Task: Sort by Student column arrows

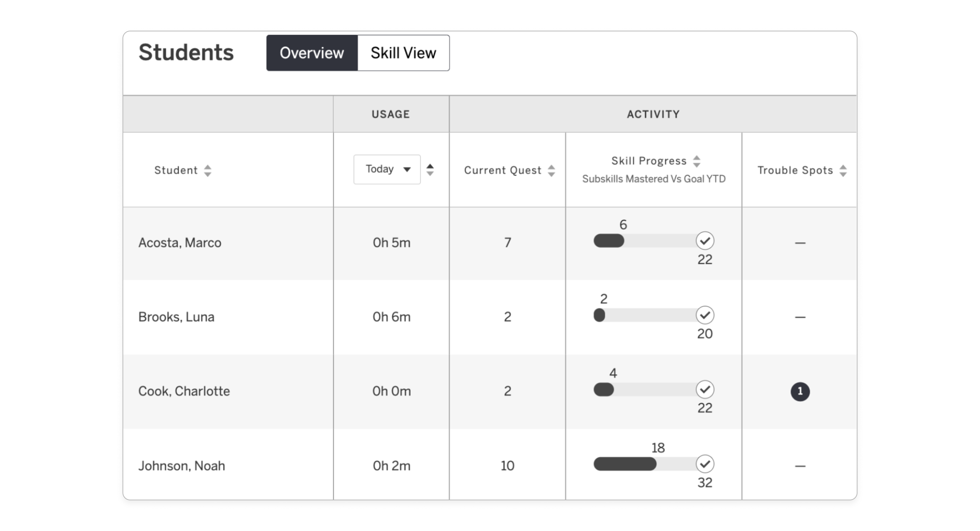Action: coord(207,171)
